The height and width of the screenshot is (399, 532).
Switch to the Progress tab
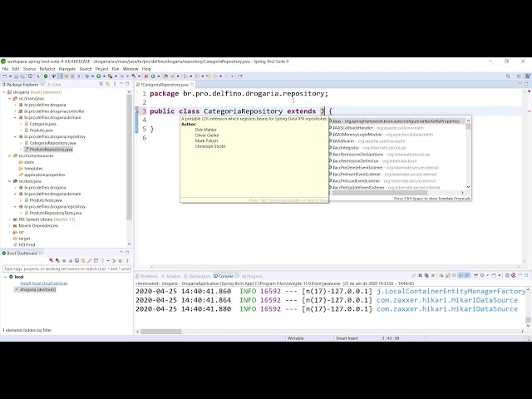(252, 276)
